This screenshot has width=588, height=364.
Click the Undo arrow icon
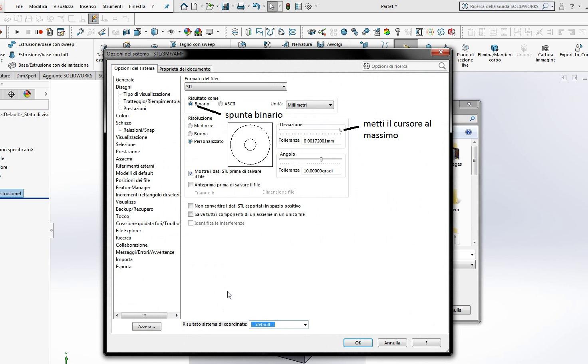click(256, 6)
